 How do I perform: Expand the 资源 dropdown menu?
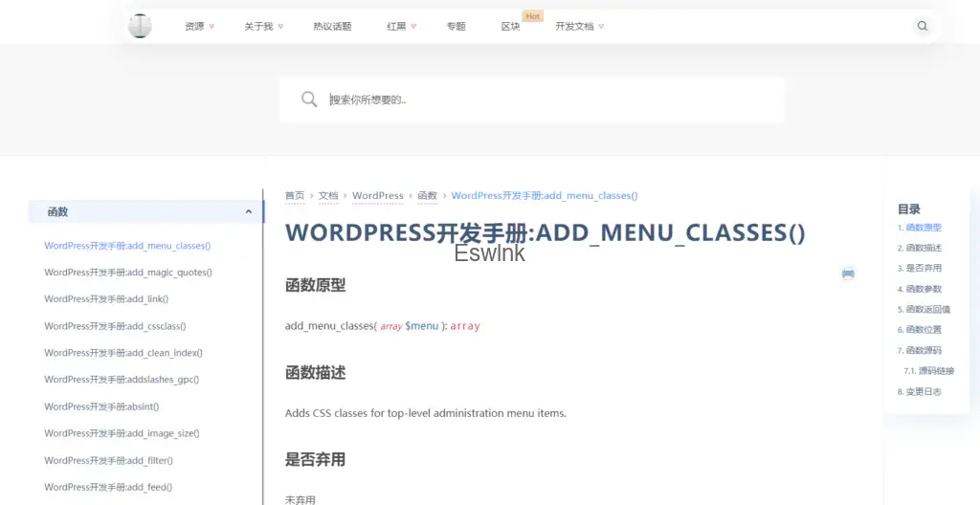199,27
